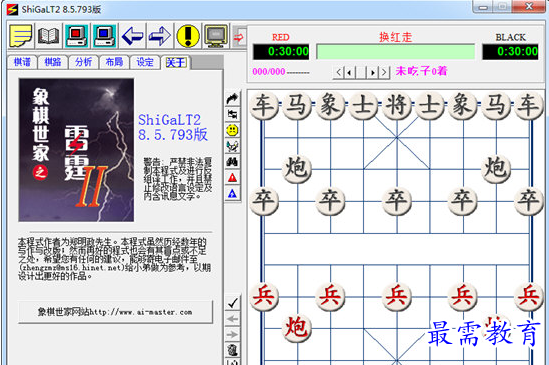Click the blue triangle icon

click(232, 193)
